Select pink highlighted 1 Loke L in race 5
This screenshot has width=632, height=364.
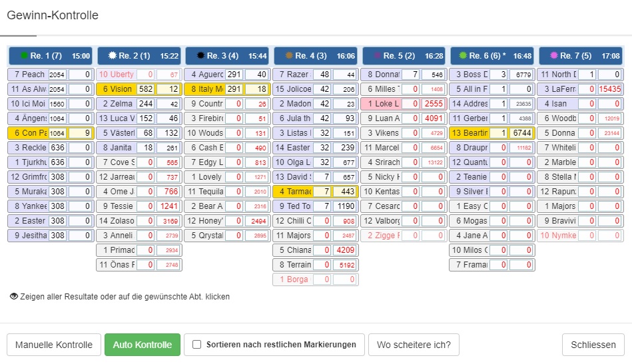404,104
